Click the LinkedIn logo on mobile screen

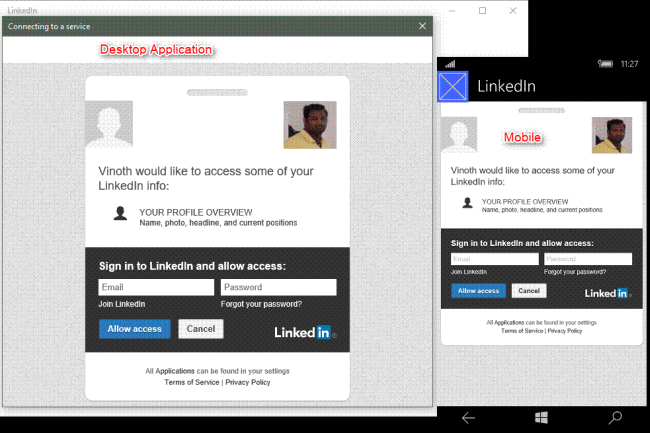tap(608, 293)
